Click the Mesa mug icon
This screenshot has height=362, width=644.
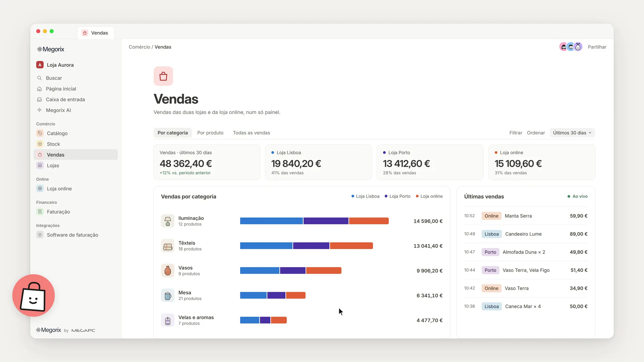click(168, 295)
